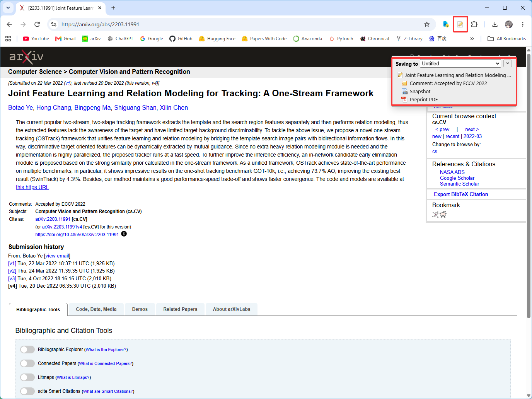This screenshot has height=399, width=532.
Task: Open the Semantic Scholar link
Action: click(459, 184)
